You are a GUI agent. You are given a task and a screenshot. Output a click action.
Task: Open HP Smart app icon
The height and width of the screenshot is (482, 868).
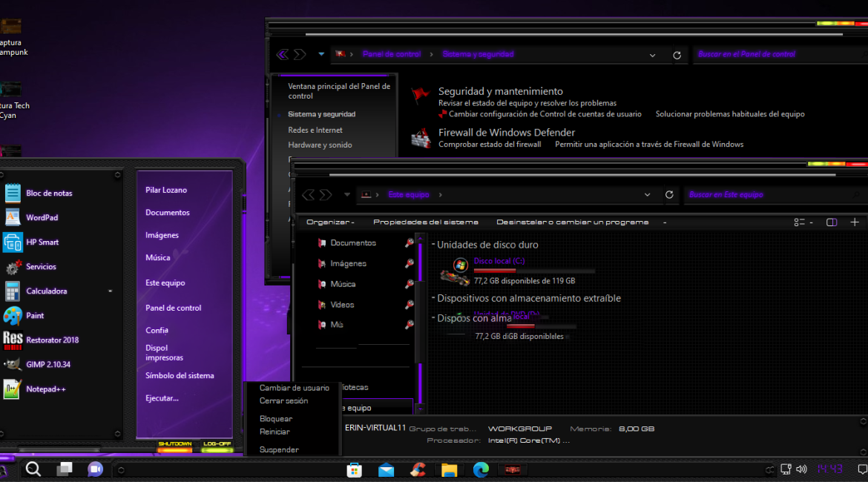coord(13,242)
